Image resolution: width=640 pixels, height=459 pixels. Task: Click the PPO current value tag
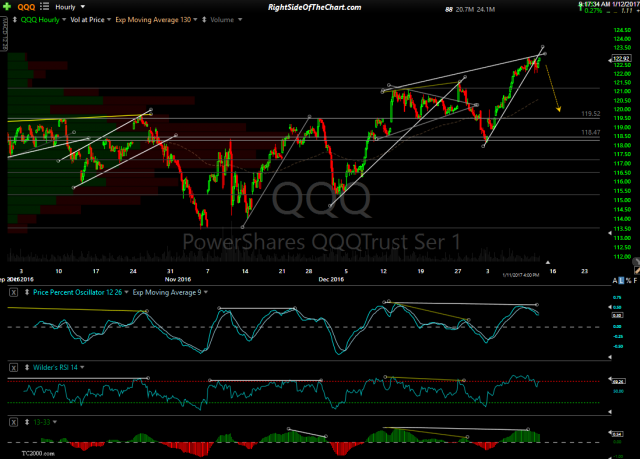[x=617, y=315]
